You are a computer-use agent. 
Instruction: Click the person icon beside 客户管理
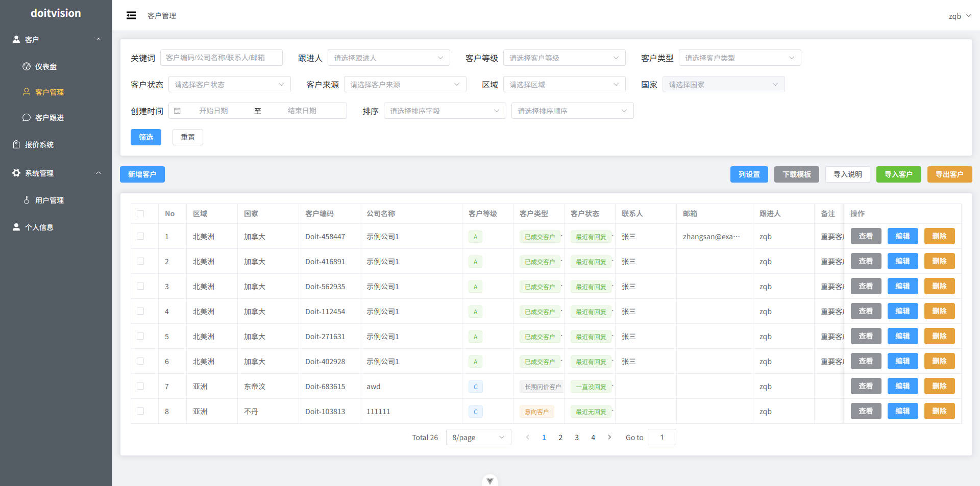point(27,92)
